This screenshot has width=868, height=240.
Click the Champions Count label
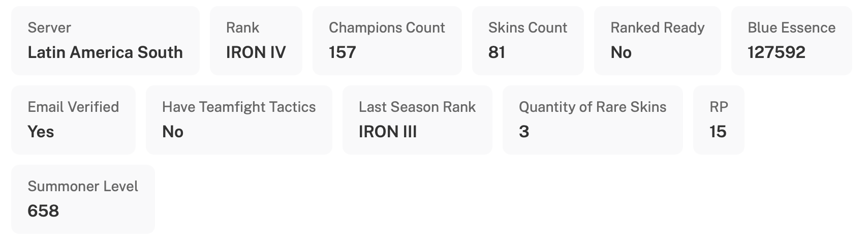click(387, 27)
